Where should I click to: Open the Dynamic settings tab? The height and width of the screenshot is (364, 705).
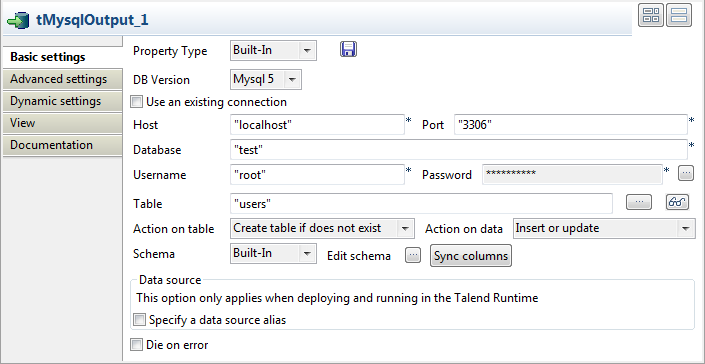(x=62, y=101)
